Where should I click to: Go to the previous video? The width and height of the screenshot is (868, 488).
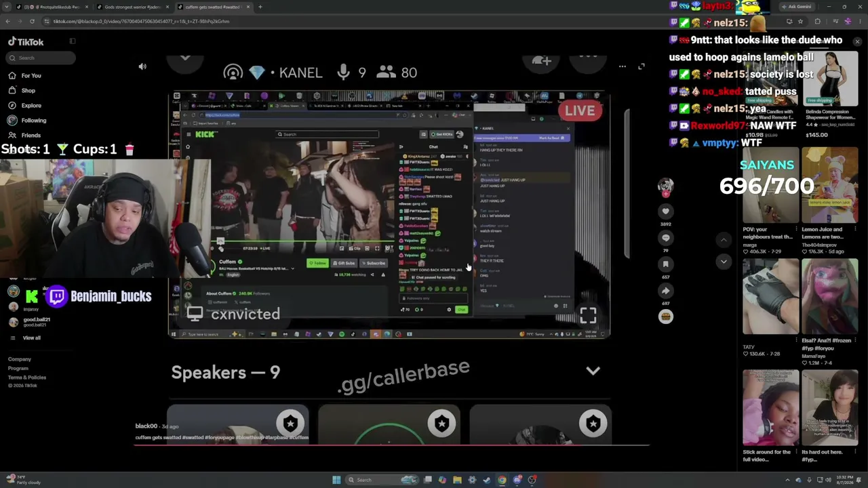point(724,241)
